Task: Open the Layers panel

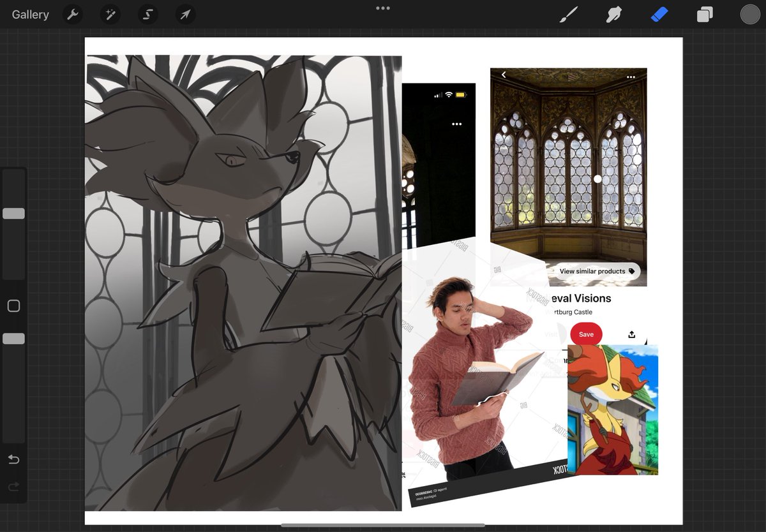Action: coord(705,15)
